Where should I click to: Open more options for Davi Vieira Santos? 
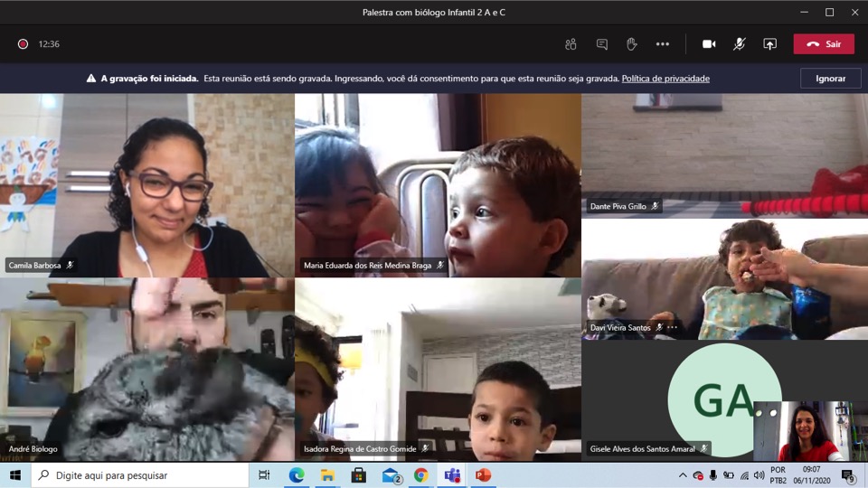[672, 328]
